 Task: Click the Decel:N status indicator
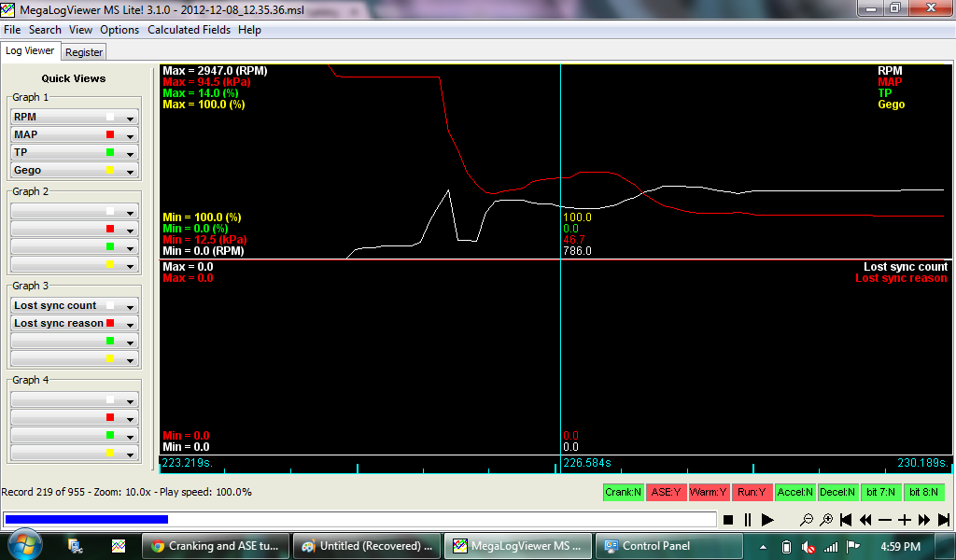click(837, 493)
